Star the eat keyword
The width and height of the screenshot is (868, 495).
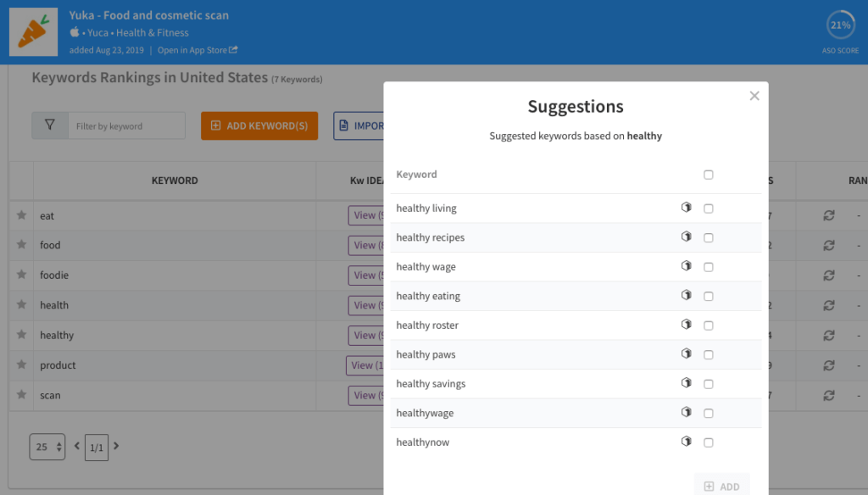tap(21, 215)
